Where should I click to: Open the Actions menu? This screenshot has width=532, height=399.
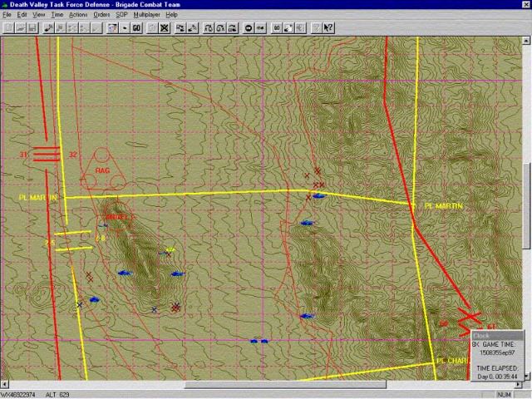click(78, 15)
